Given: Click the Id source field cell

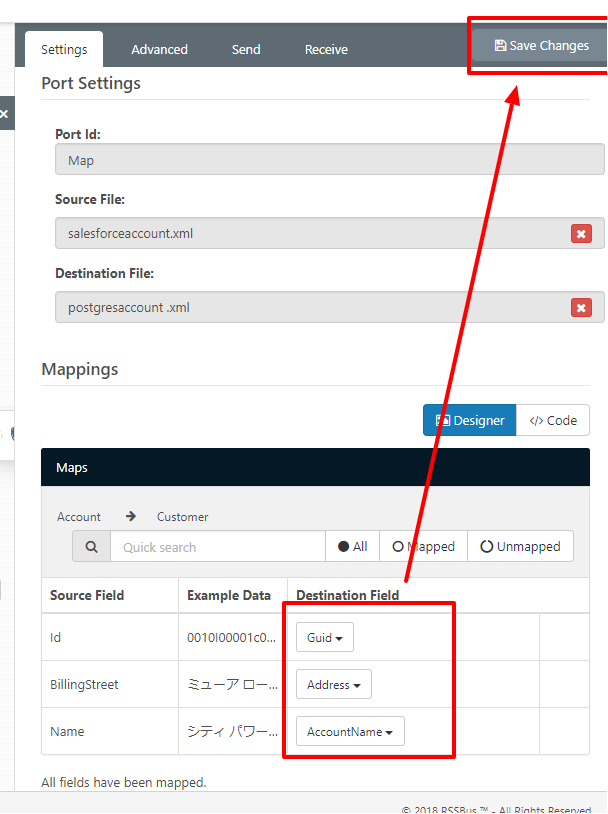Looking at the screenshot, I should (110, 637).
